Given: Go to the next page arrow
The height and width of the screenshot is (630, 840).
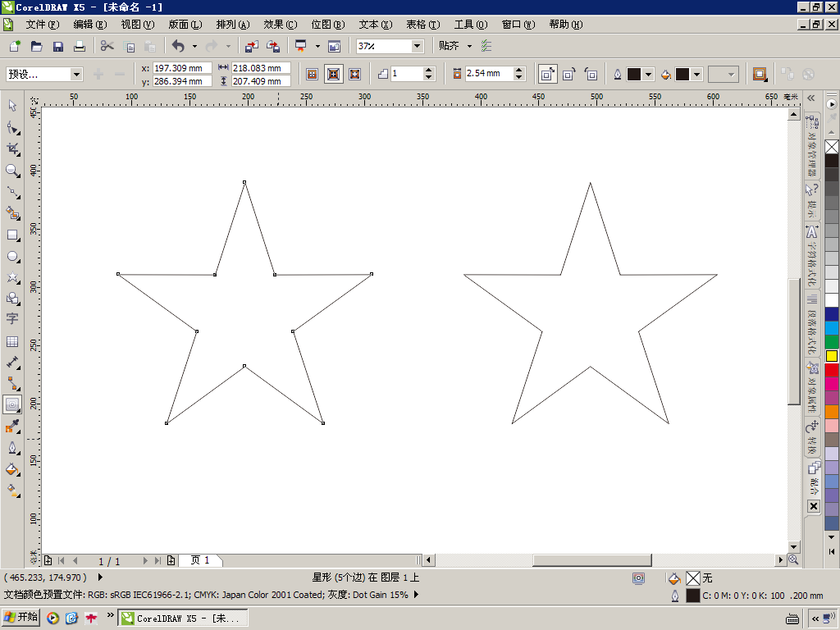Looking at the screenshot, I should [145, 560].
